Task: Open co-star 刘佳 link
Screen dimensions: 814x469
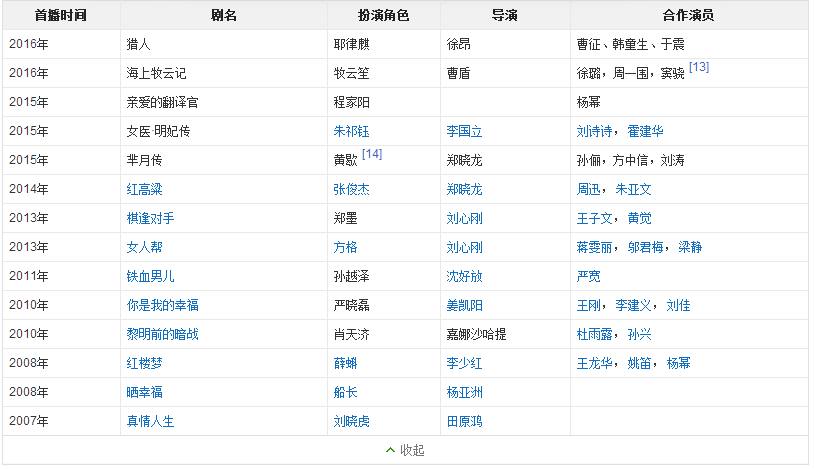Action: (679, 305)
